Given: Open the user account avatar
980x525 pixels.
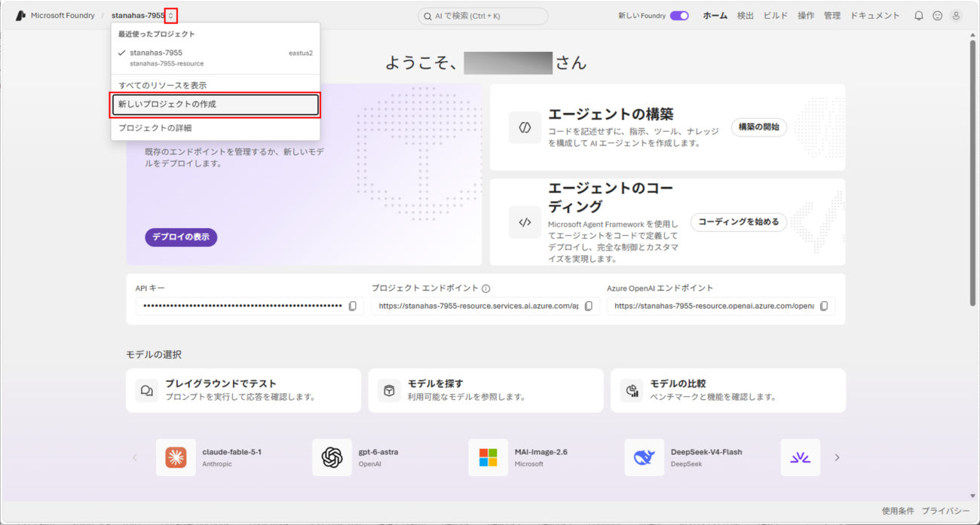Looking at the screenshot, I should (x=956, y=16).
